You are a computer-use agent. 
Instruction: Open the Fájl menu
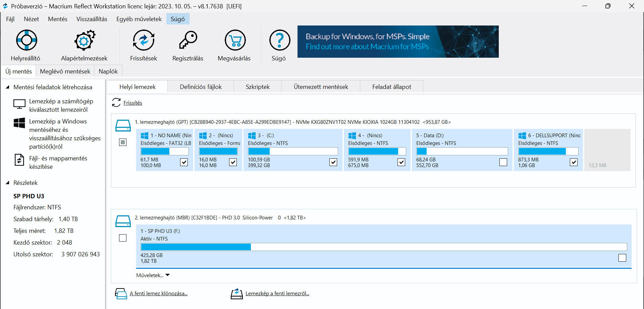pos(10,19)
